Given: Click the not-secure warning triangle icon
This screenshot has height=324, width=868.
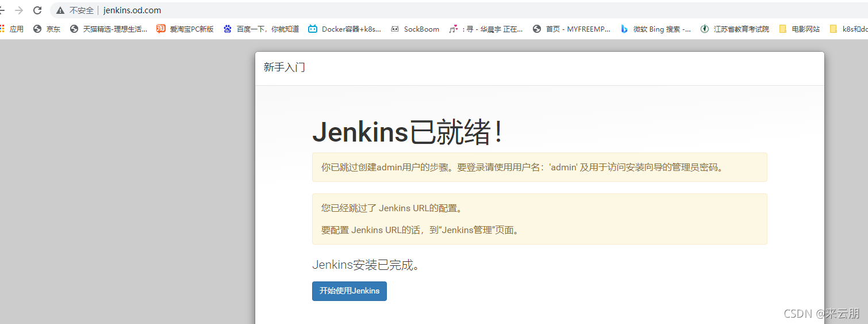Looking at the screenshot, I should pyautogui.click(x=60, y=10).
